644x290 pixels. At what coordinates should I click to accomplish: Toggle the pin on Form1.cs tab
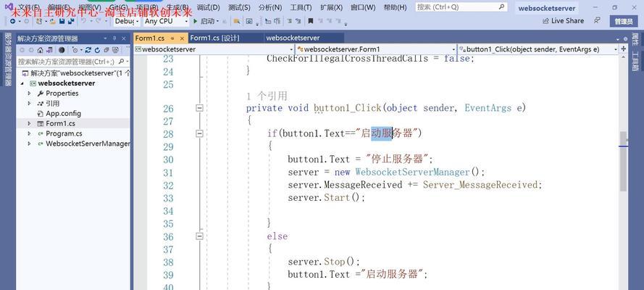(x=172, y=38)
